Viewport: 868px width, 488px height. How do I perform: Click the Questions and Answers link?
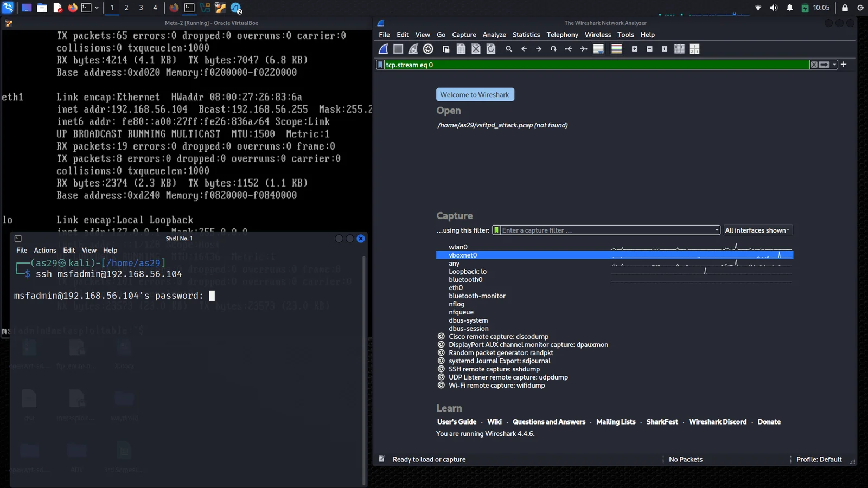[549, 422]
